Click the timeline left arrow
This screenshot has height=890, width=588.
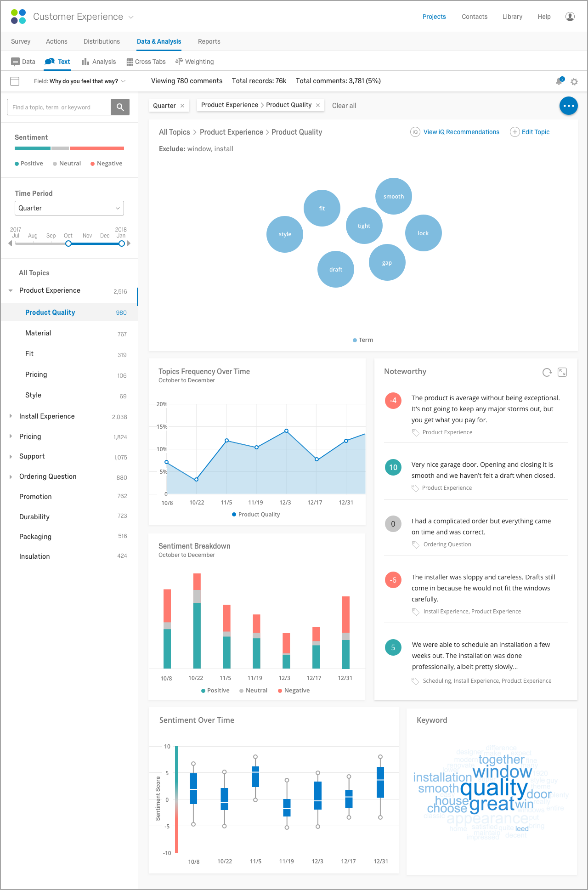[10, 244]
